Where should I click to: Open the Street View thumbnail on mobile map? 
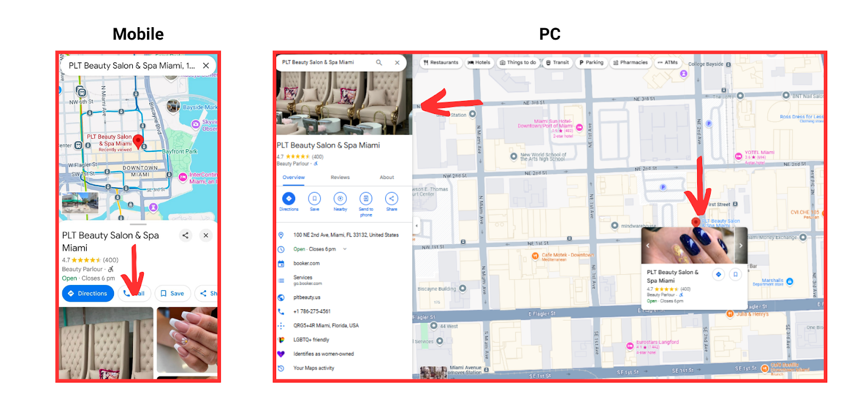[80, 203]
